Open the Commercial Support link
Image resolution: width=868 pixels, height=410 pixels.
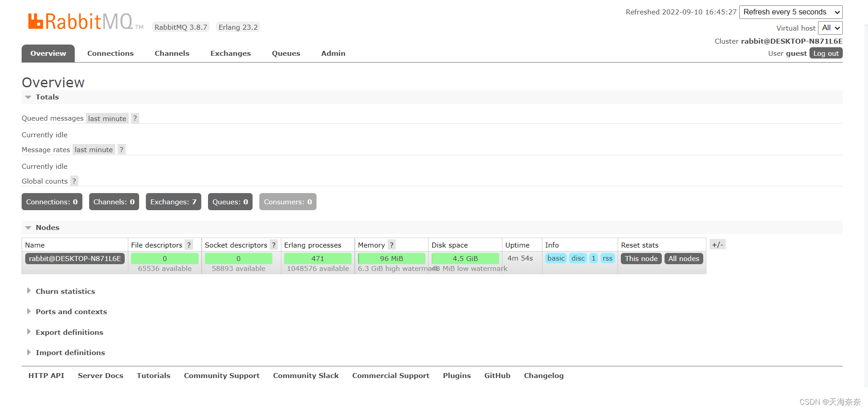pos(391,375)
